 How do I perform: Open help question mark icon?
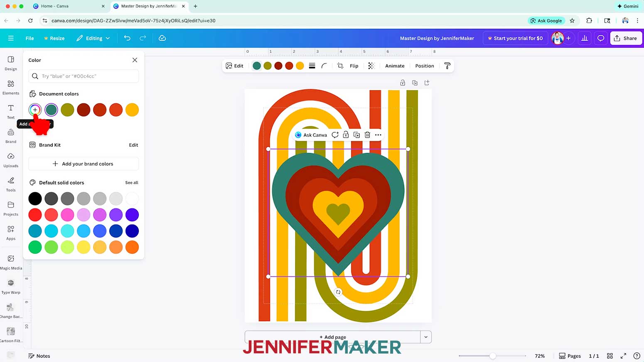coord(637,356)
